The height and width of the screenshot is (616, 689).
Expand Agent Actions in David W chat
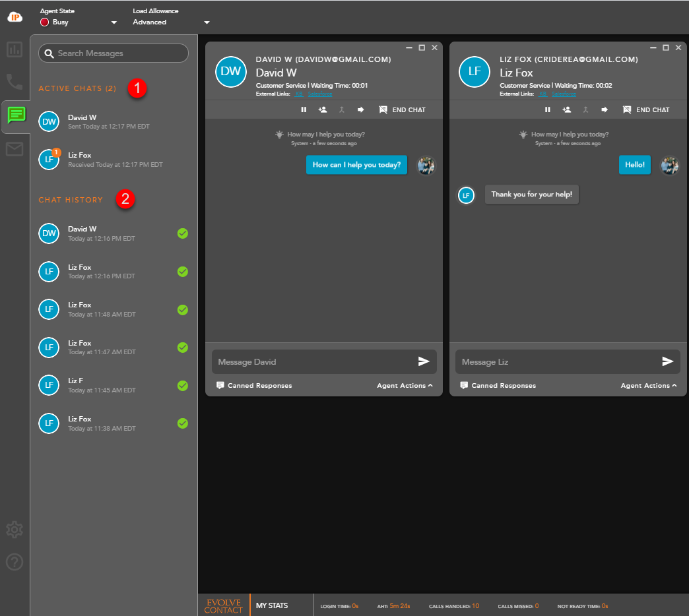405,386
